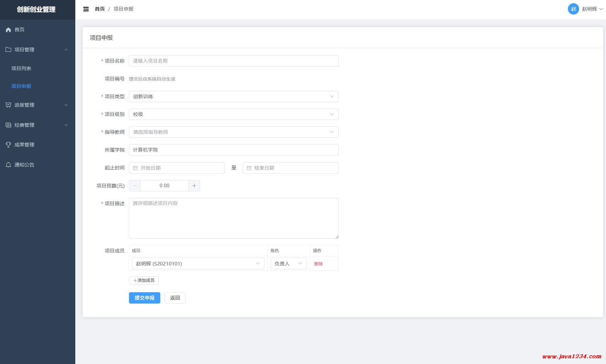
Task: Click the 提交申报 button
Action: (144, 298)
